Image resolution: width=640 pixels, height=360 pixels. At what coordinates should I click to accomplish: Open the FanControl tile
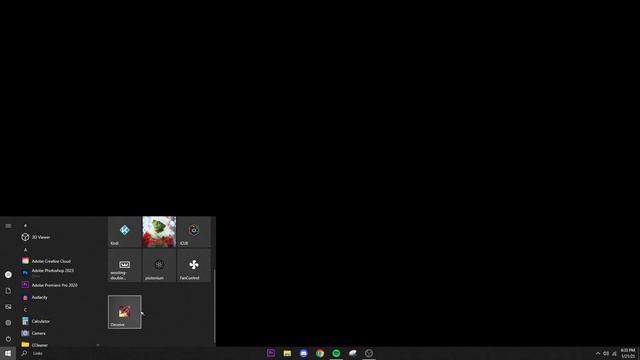(194, 266)
